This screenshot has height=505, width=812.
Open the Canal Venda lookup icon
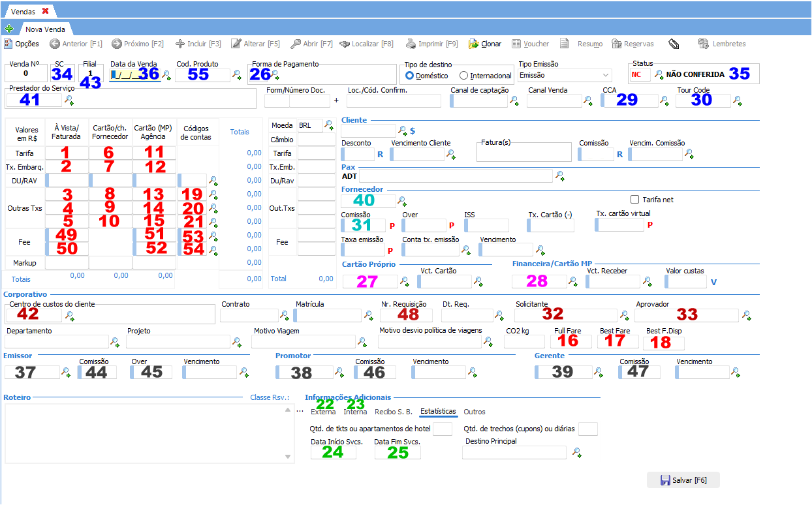[587, 100]
